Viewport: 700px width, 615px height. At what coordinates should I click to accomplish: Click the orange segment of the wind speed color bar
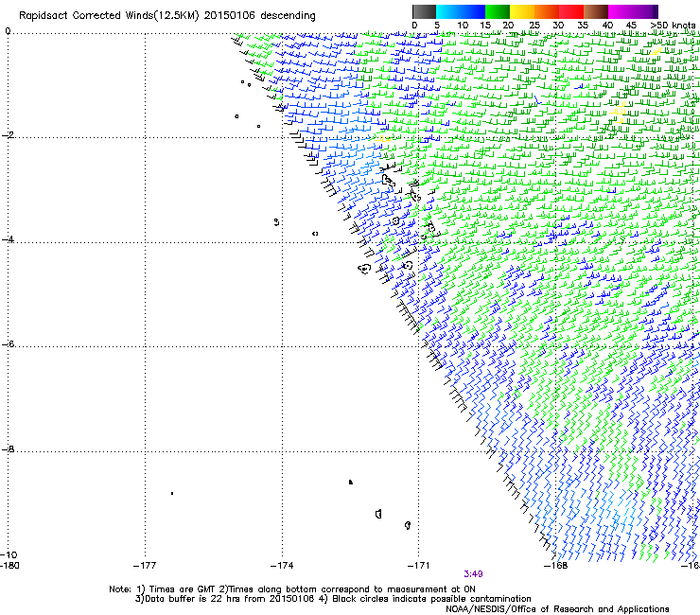(547, 11)
